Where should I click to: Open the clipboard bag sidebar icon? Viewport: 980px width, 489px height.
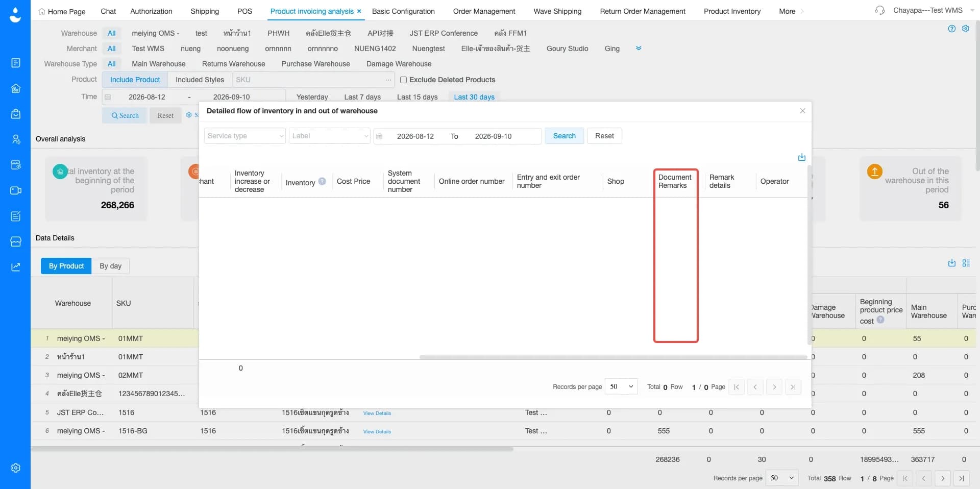coord(16,114)
